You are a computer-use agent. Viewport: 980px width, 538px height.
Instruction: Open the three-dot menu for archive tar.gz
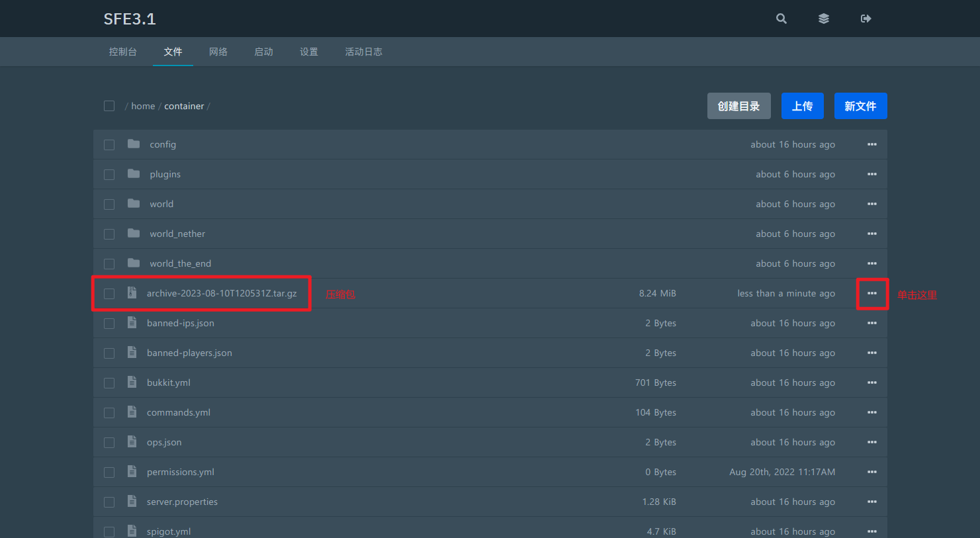[872, 293]
